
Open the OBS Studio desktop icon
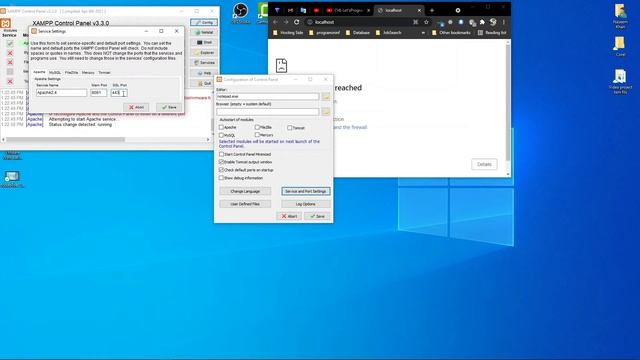240,13
